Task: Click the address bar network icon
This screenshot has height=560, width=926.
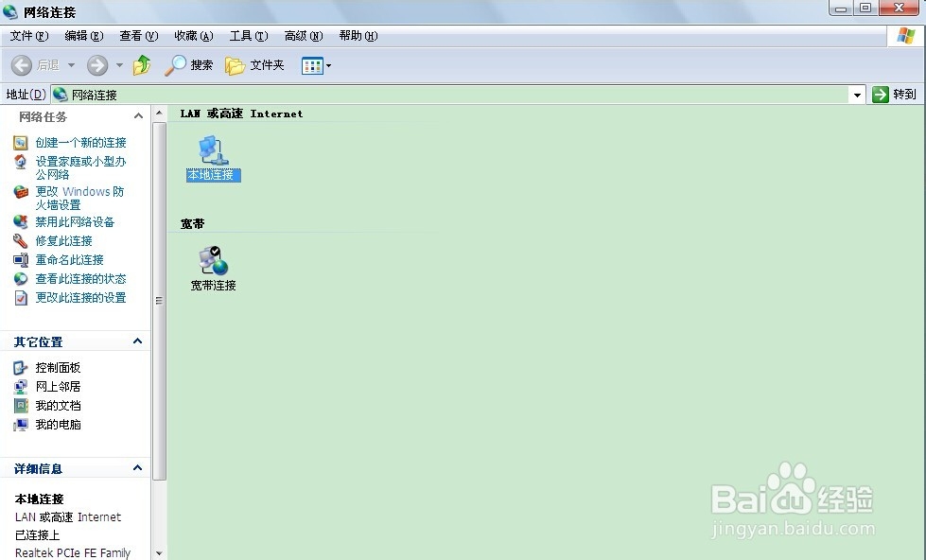Action: pyautogui.click(x=61, y=95)
